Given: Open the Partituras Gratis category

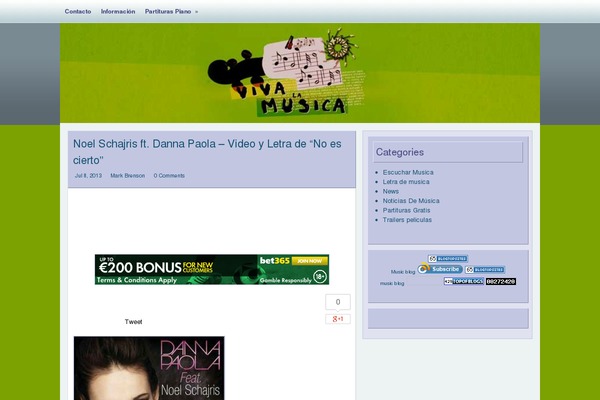Looking at the screenshot, I should tap(406, 211).
